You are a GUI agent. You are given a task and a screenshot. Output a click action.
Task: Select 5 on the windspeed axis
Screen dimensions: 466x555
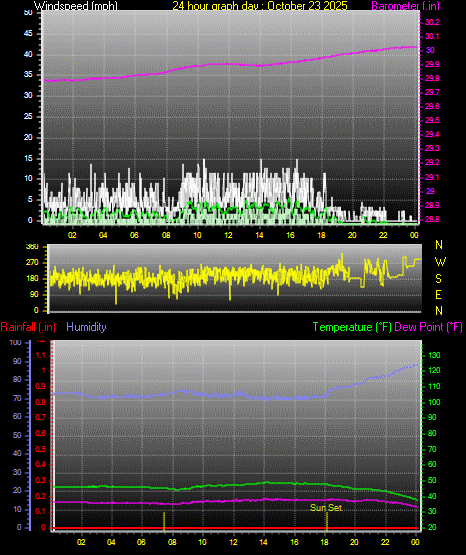coord(30,200)
